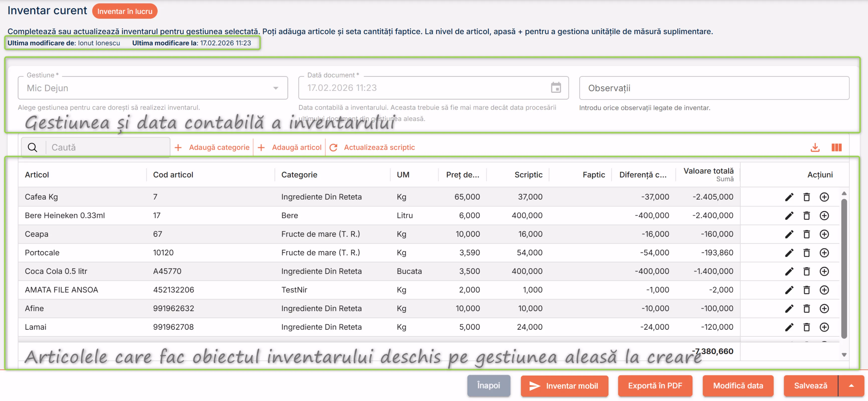Add unit for Ceapa row
The height and width of the screenshot is (401, 868).
(824, 234)
